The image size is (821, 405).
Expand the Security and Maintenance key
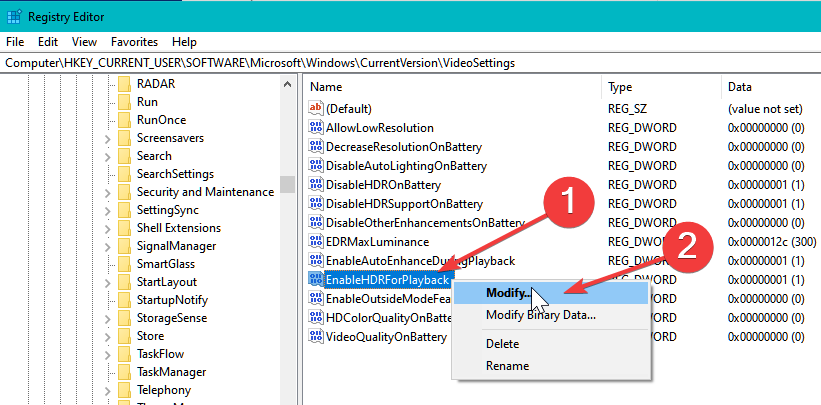click(x=108, y=192)
